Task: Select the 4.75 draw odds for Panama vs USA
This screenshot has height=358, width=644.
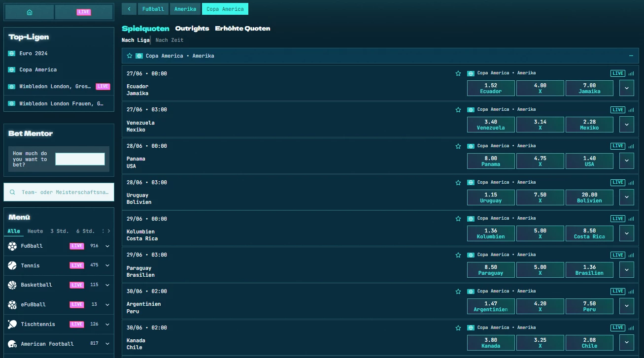Action: 540,161
